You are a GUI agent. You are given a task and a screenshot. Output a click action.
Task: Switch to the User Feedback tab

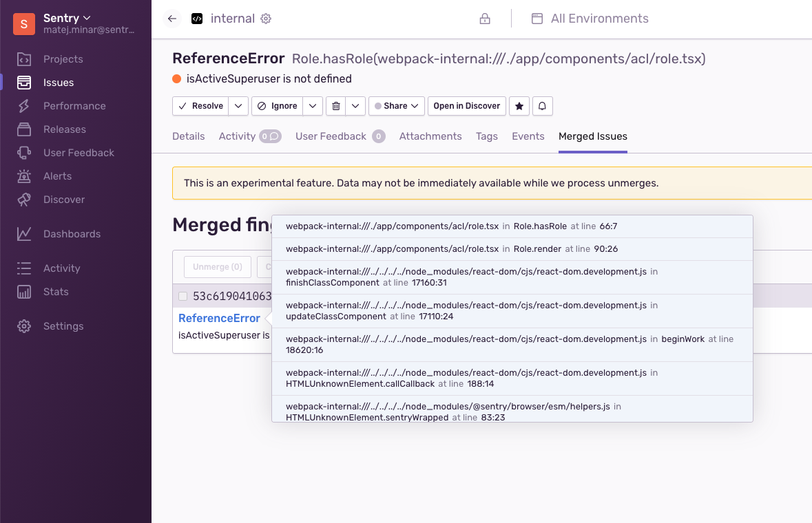pos(340,136)
